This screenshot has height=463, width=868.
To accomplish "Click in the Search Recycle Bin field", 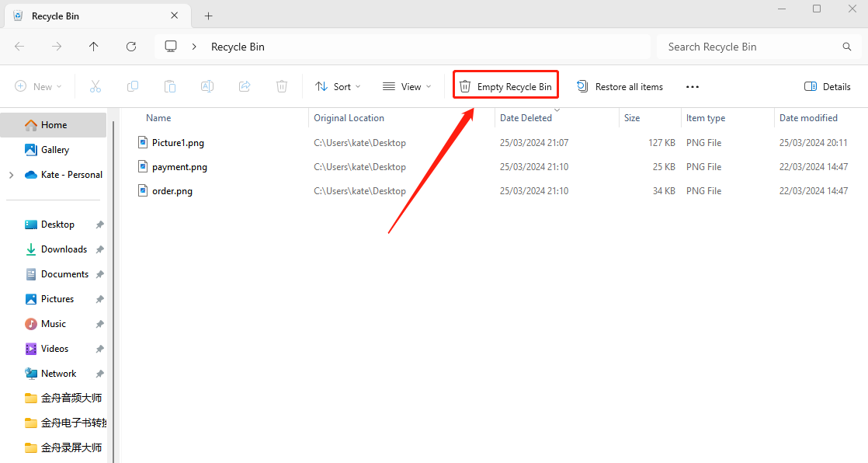I will [749, 47].
